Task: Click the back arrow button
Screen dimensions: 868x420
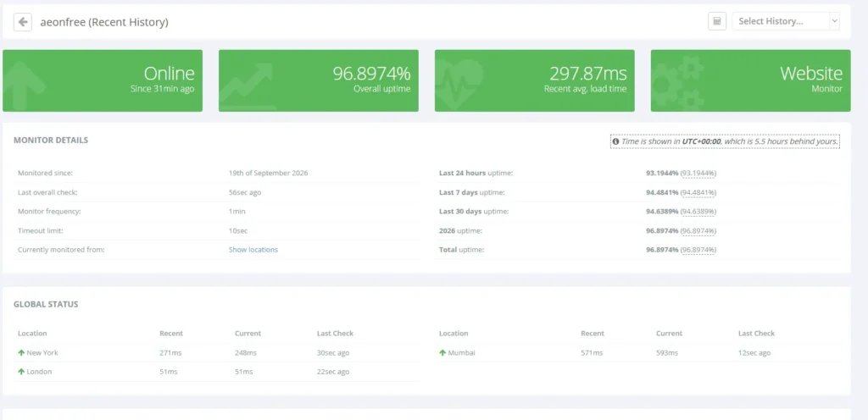Action: (x=23, y=22)
